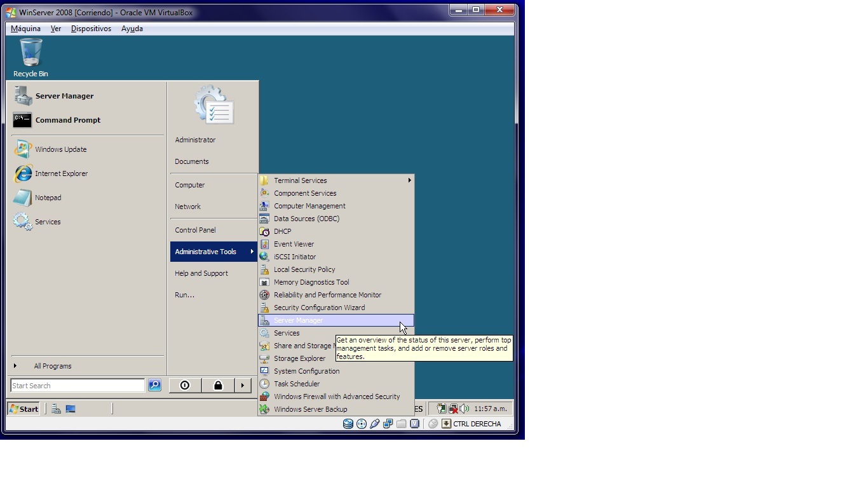Click the Start Search magnifier button
The image size is (868, 488).
(x=154, y=385)
